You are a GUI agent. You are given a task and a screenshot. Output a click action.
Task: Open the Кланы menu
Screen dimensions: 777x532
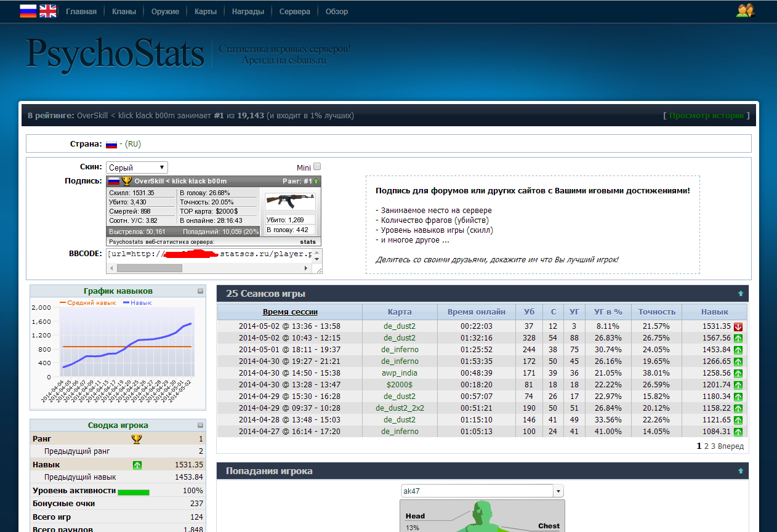(124, 11)
